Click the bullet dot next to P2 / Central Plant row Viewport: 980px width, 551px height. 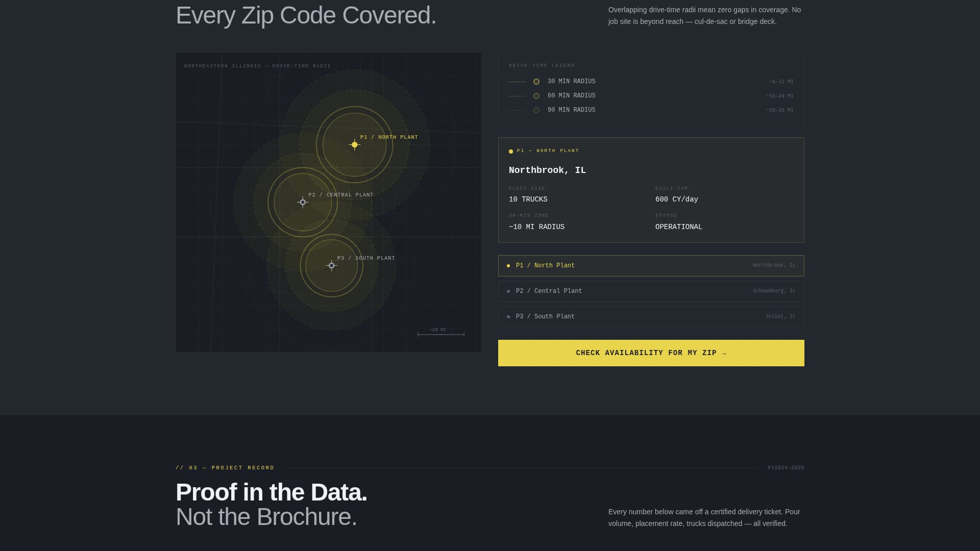coord(508,291)
